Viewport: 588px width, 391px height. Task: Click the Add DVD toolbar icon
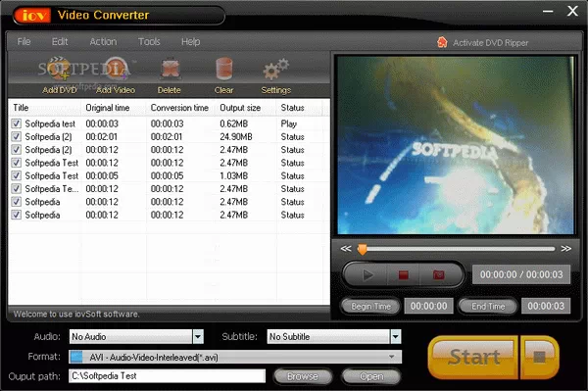tap(59, 69)
